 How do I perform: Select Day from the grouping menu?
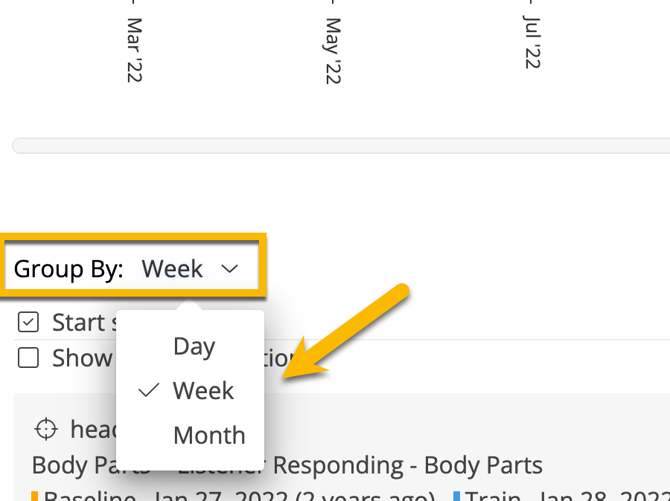click(194, 346)
